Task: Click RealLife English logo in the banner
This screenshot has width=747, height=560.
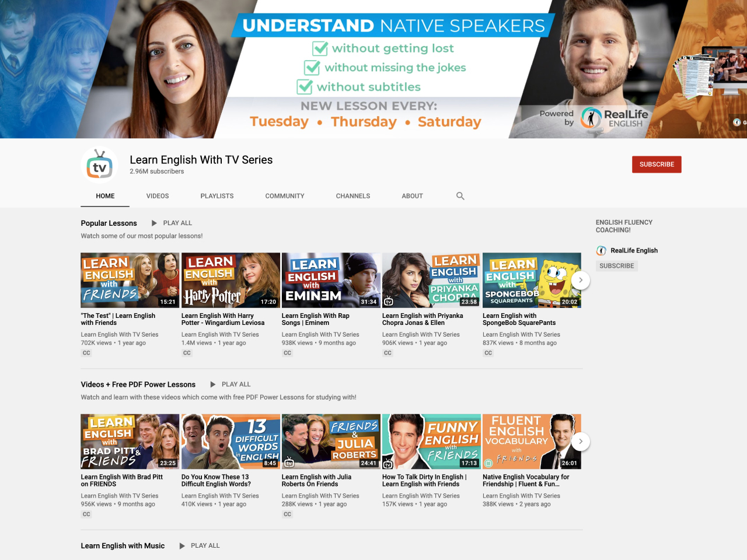Action: tap(615, 118)
